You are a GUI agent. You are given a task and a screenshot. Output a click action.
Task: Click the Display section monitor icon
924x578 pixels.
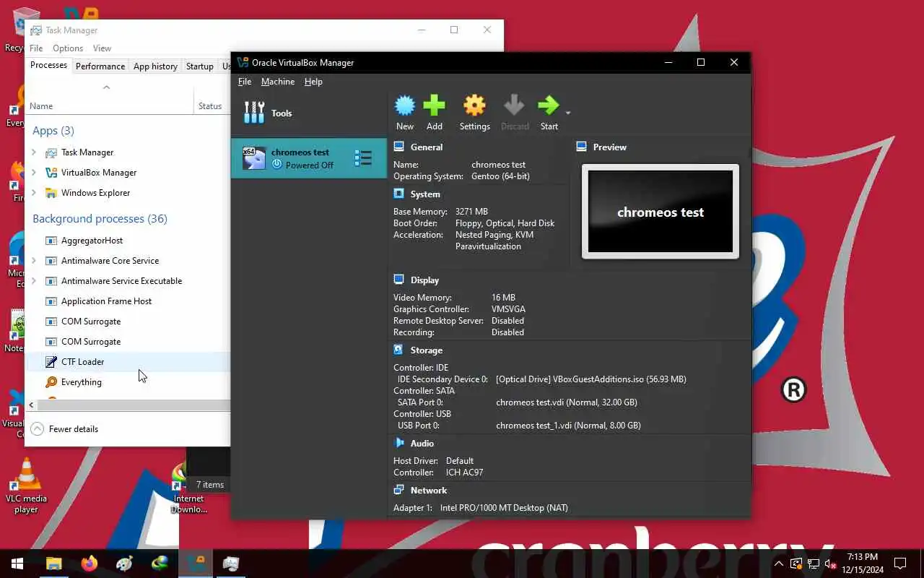pyautogui.click(x=398, y=280)
